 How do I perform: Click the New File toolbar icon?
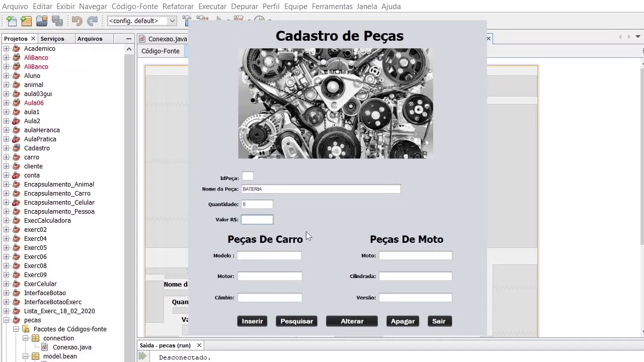[x=12, y=21]
